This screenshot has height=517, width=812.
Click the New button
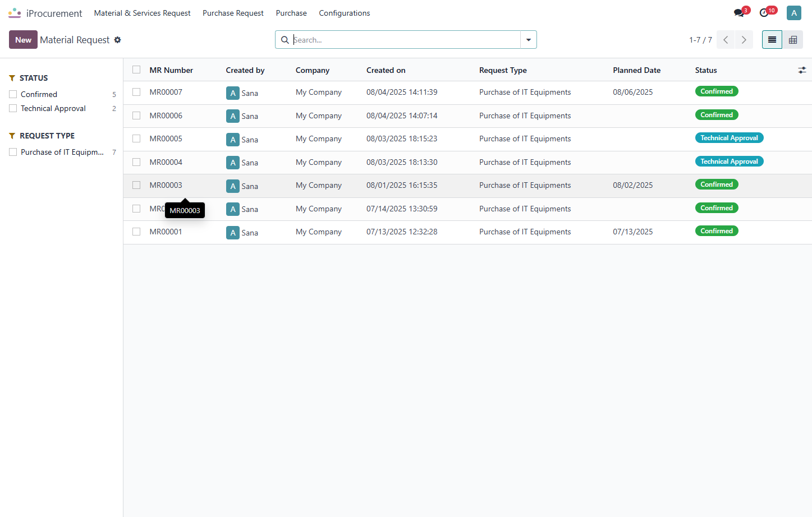click(23, 40)
